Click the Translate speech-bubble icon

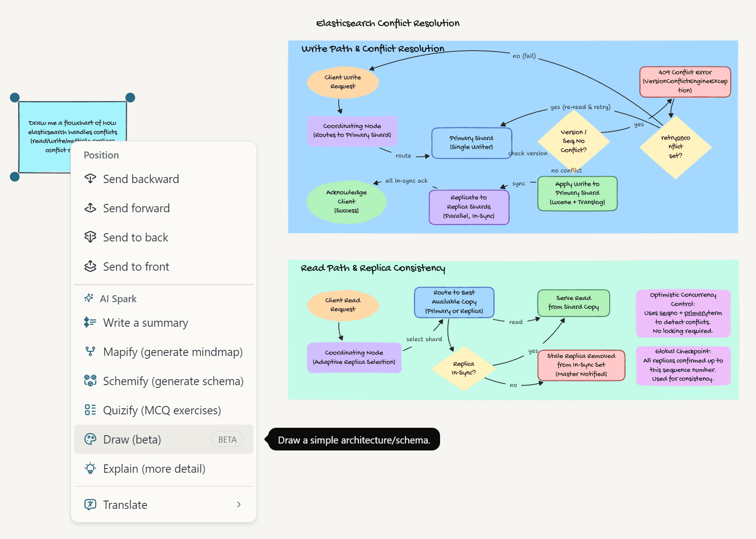pyautogui.click(x=89, y=505)
